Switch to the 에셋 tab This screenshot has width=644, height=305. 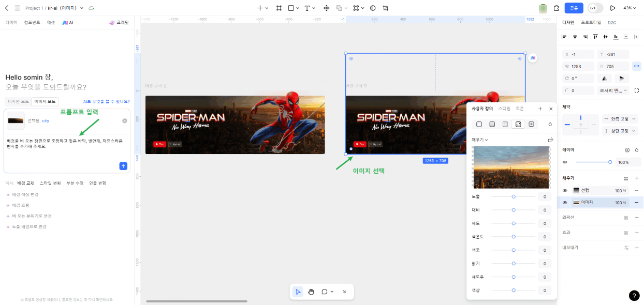[51, 22]
